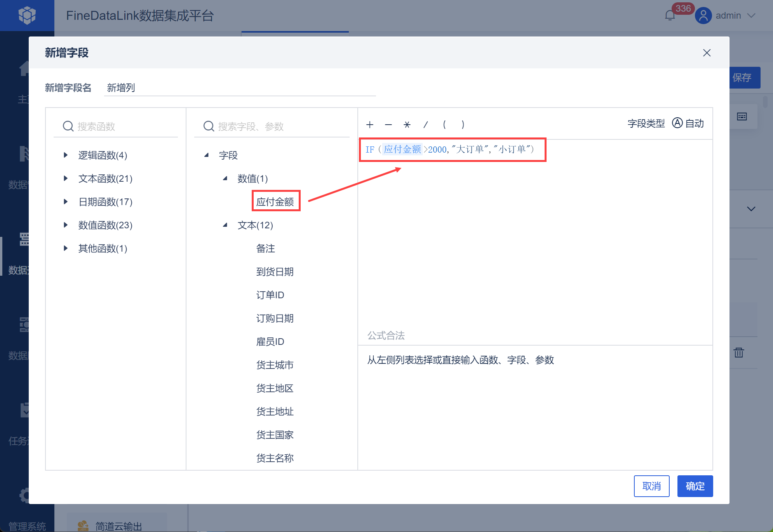Insert the division slash operator
Screen dimensions: 773x532
click(x=425, y=125)
